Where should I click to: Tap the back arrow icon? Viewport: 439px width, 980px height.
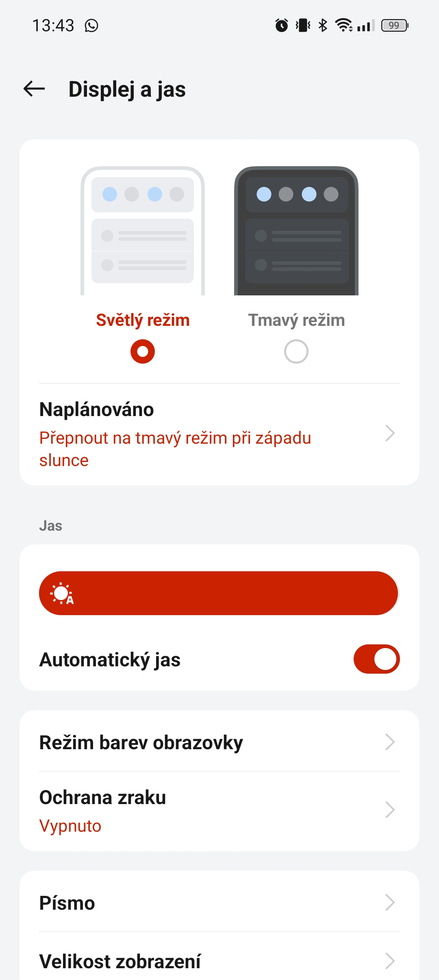(x=34, y=89)
